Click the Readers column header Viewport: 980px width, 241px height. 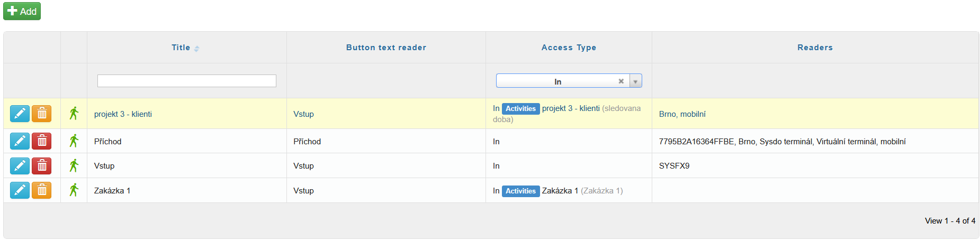(x=815, y=48)
